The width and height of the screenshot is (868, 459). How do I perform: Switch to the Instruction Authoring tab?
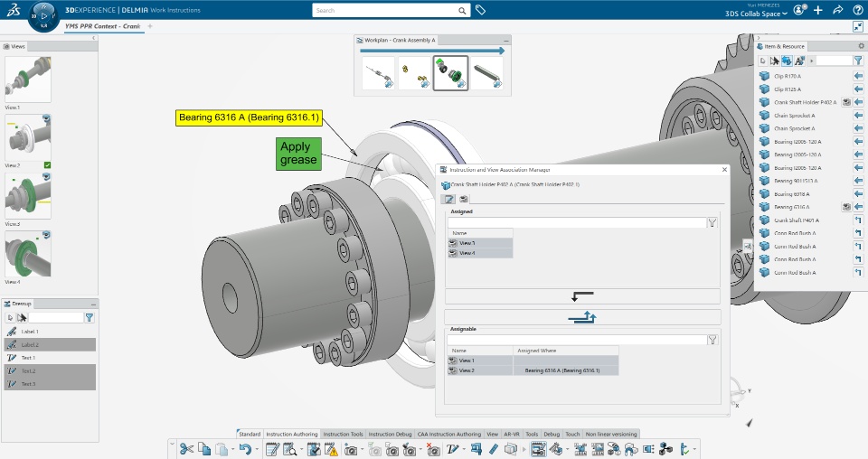click(292, 434)
